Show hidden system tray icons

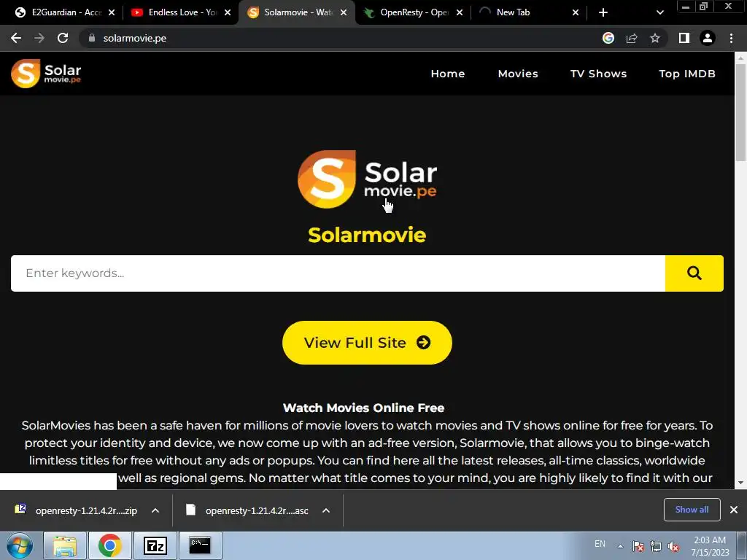(620, 546)
